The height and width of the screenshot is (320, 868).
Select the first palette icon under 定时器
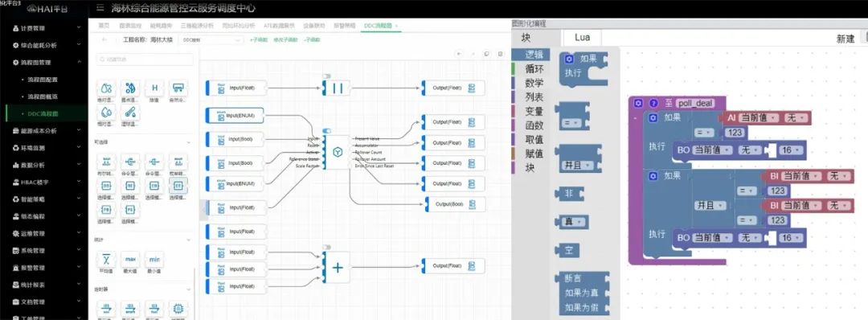(x=106, y=309)
